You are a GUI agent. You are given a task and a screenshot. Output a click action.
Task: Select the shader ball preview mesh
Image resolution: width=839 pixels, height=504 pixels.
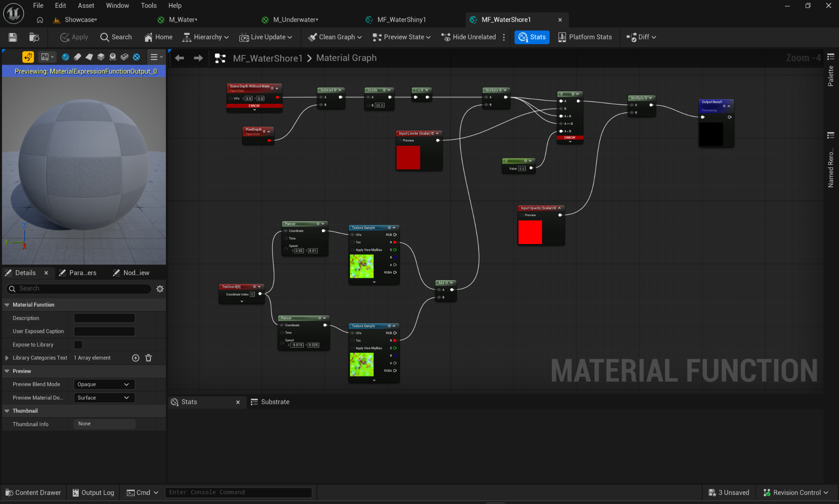pyautogui.click(x=113, y=57)
